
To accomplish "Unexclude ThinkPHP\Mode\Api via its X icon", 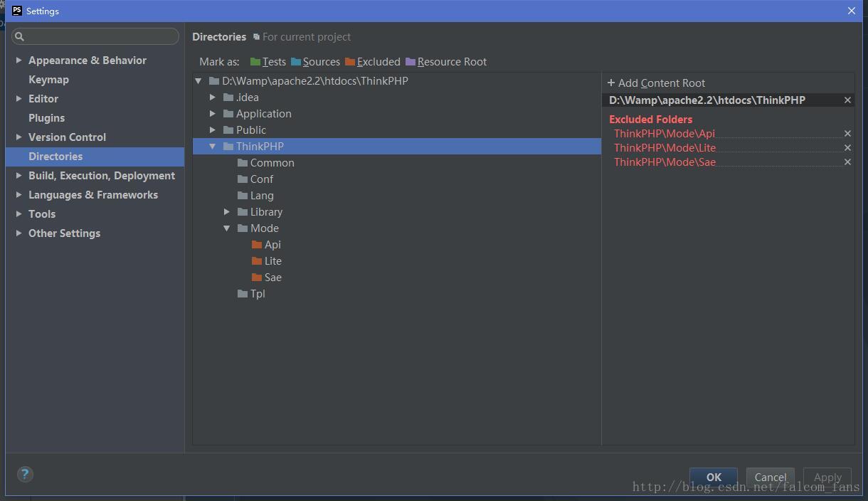I will 847,133.
